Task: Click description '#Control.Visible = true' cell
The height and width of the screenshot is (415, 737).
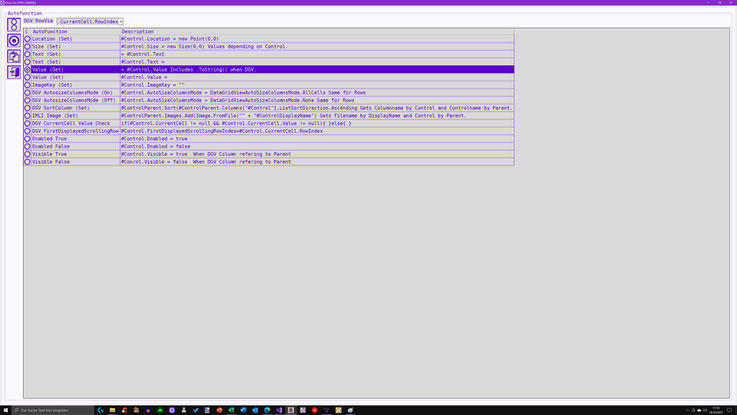Action: (317, 154)
